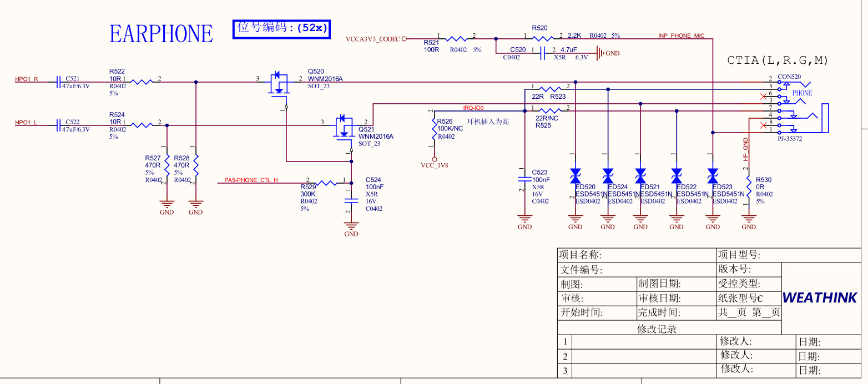Select the INP_PHONE_MIC net label
This screenshot has height=384, width=868.
point(681,36)
